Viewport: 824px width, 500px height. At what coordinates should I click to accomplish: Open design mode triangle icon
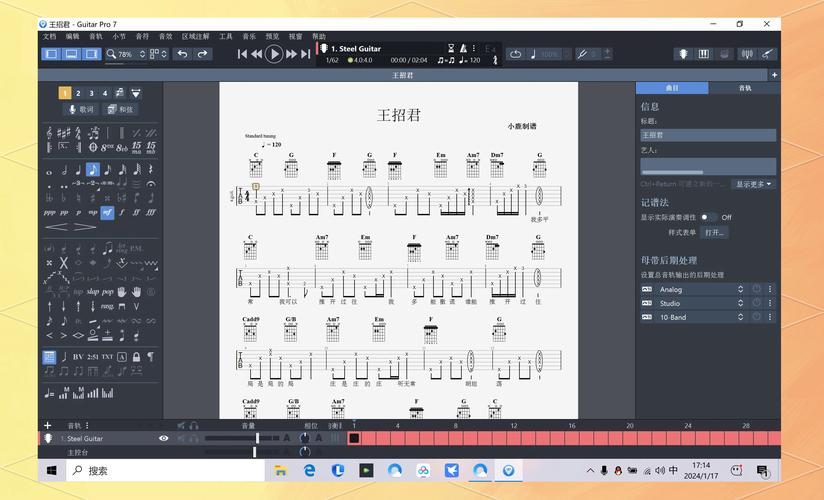(136, 93)
